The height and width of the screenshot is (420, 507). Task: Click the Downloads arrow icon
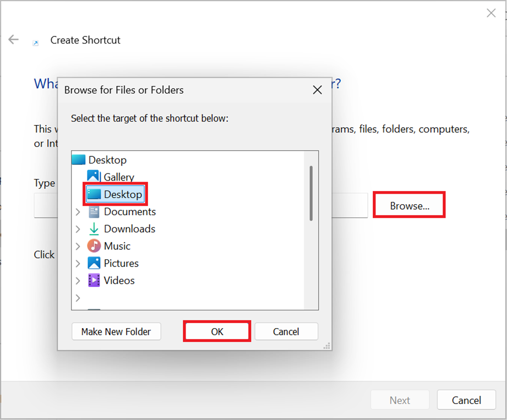click(94, 229)
